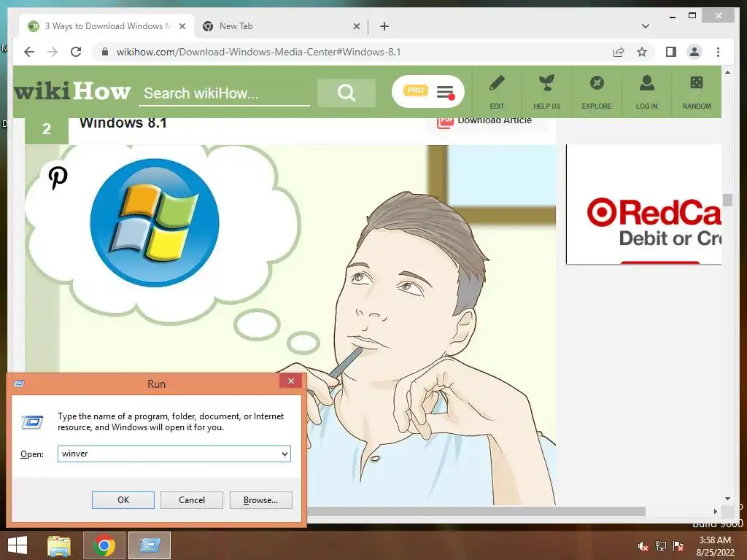Click the RedCard advertisement

pyautogui.click(x=643, y=204)
